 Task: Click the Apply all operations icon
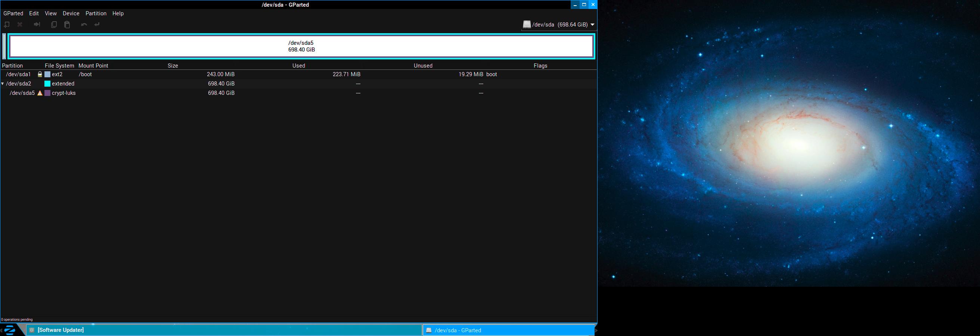[x=97, y=25]
